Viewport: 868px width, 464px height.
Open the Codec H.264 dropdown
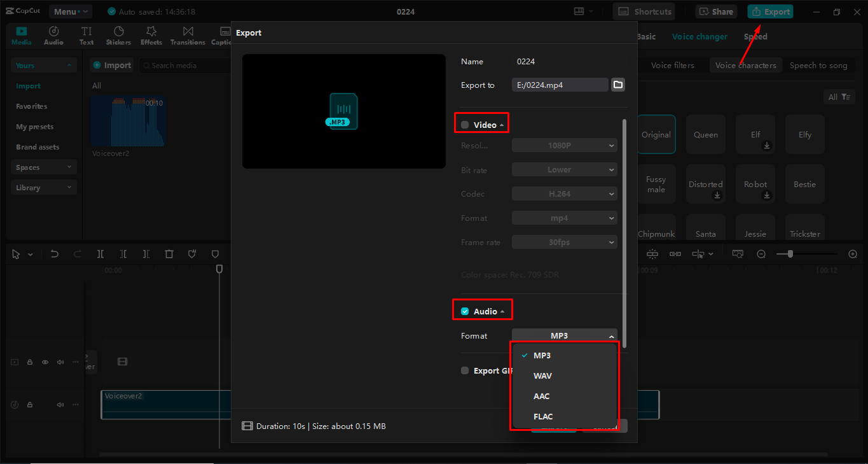pos(565,194)
